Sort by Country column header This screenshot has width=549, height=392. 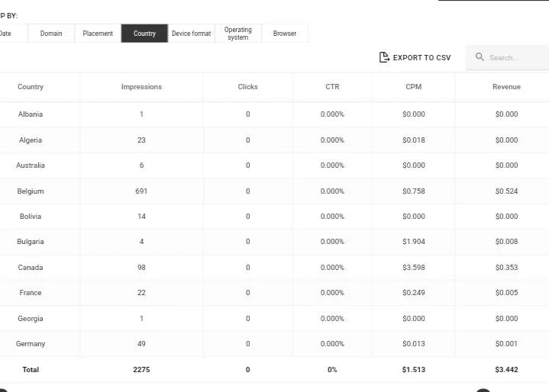click(x=31, y=87)
